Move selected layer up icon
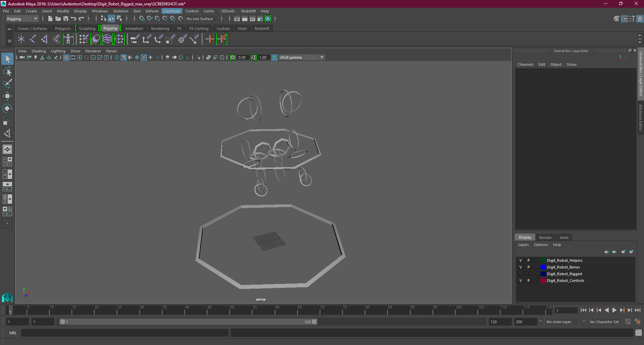Image resolution: width=644 pixels, height=345 pixels. click(606, 252)
